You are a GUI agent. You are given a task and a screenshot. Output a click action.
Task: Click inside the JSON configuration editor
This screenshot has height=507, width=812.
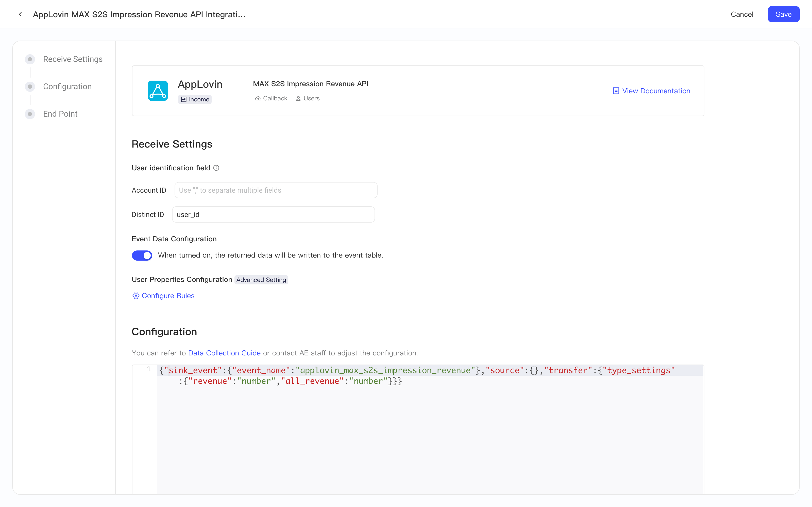(x=430, y=432)
